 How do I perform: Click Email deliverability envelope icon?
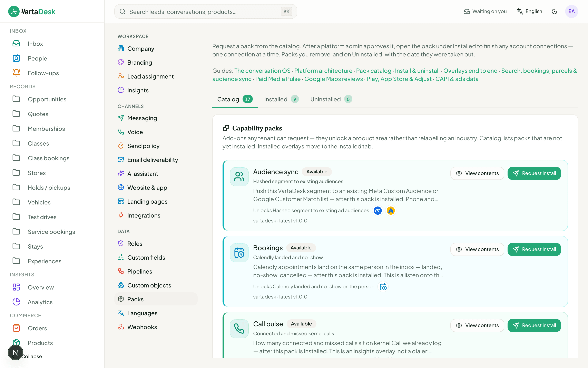click(x=121, y=160)
